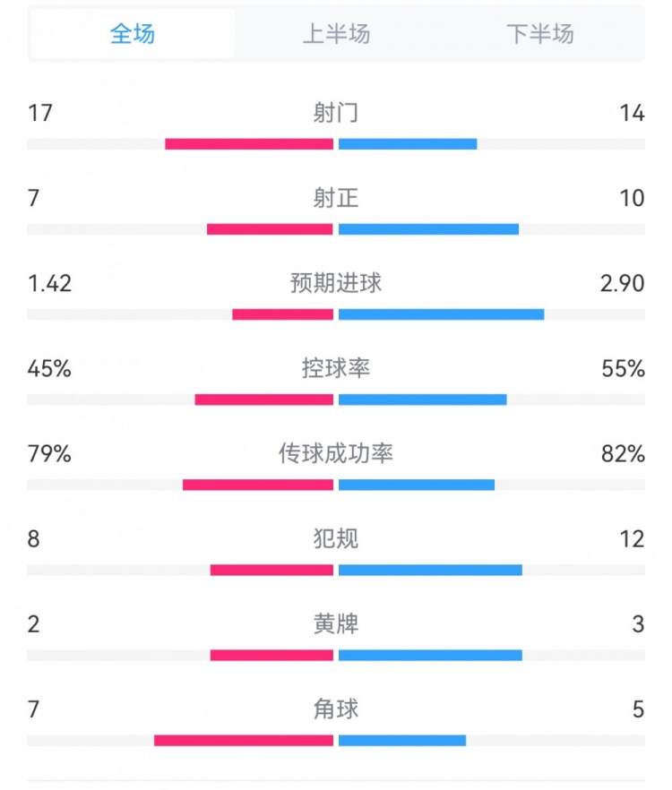Screen dimensions: 672x790
Task: Switch to the 下半场 tab
Action: pyautogui.click(x=539, y=34)
